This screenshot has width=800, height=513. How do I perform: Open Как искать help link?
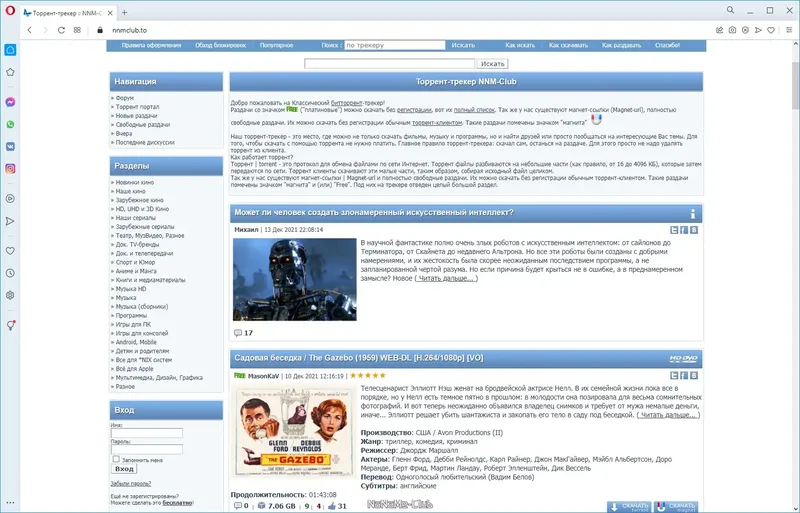pyautogui.click(x=520, y=45)
